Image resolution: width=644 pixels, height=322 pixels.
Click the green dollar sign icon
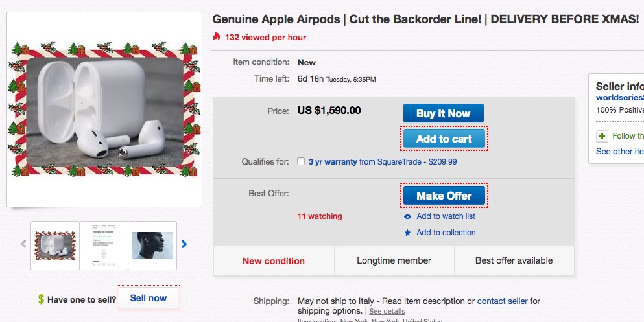[x=41, y=299]
